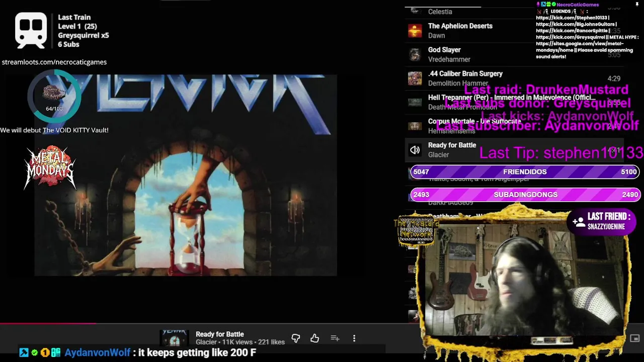This screenshot has width=644, height=362.
Task: Click the .44 Caliber Brain Surgery thumbnail
Action: click(x=415, y=78)
